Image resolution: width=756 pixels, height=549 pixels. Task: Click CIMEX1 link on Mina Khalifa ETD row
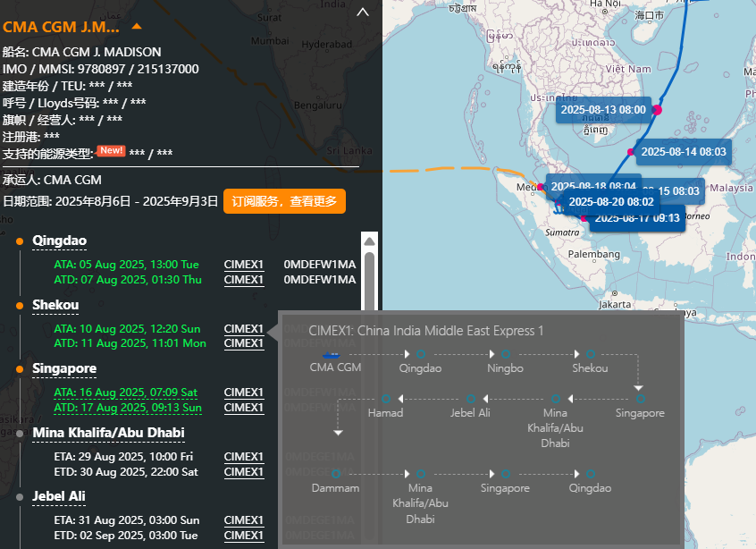(244, 472)
